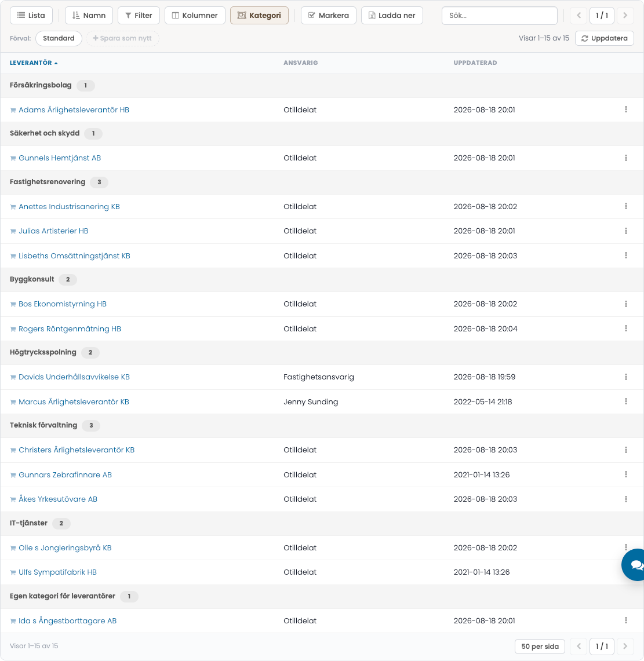Go to previous page in top pager
This screenshot has width=644, height=661.
coord(578,16)
